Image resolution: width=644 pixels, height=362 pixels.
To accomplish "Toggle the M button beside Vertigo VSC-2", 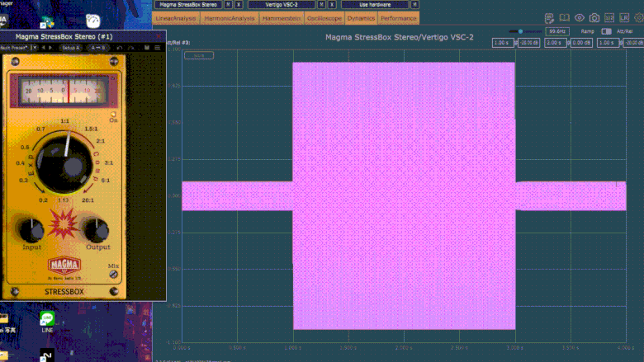I will [x=320, y=4].
